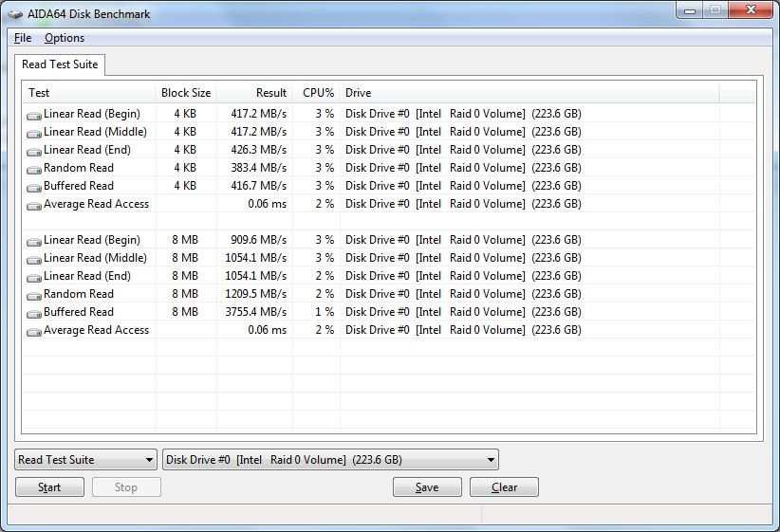The width and height of the screenshot is (780, 532).
Task: Click Random Read text in 4 KB group
Action: tap(79, 168)
